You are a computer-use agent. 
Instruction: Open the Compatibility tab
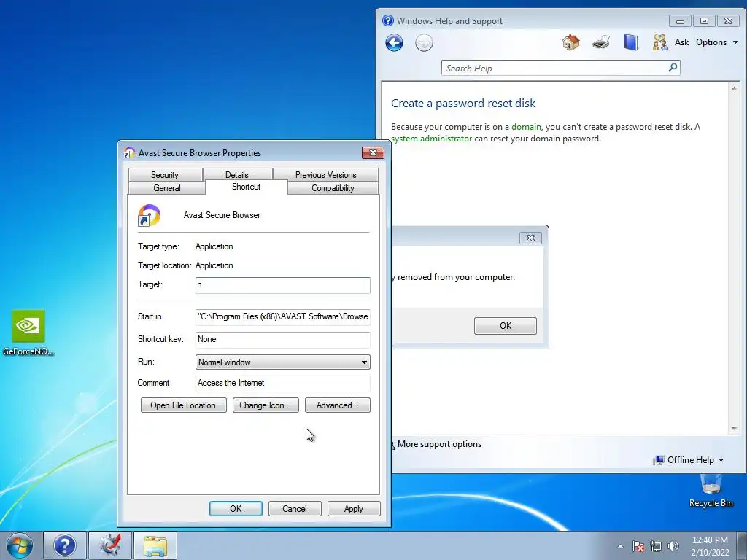(333, 188)
